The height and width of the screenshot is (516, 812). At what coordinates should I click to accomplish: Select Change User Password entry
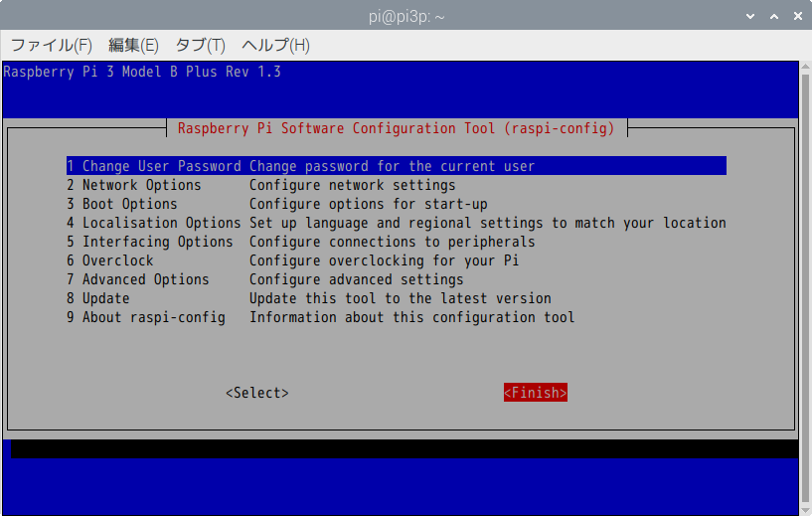tap(154, 166)
